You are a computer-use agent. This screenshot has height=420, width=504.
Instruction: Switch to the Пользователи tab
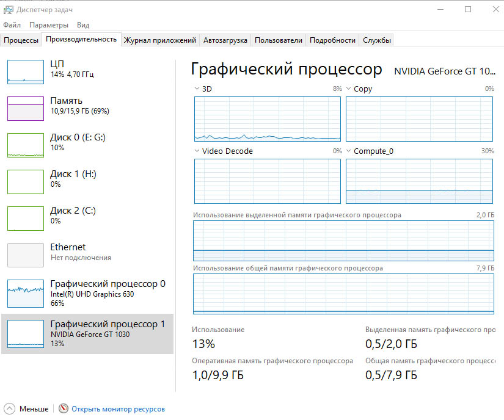click(279, 40)
